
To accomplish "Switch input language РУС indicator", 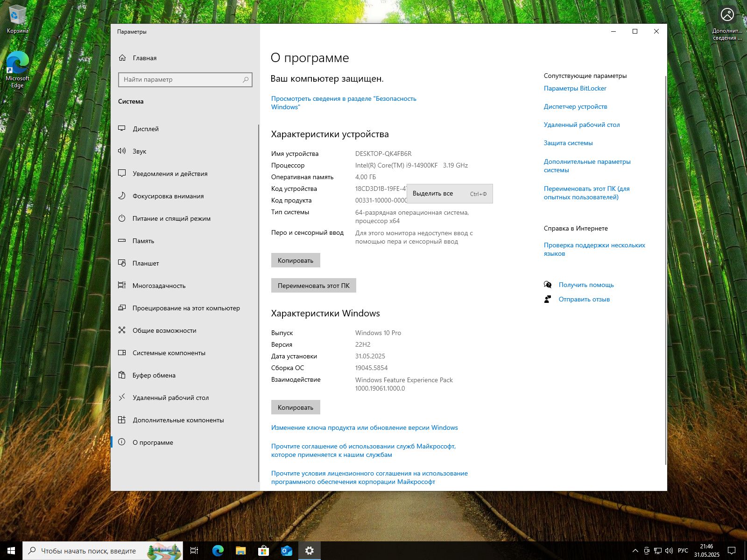I will [x=683, y=551].
